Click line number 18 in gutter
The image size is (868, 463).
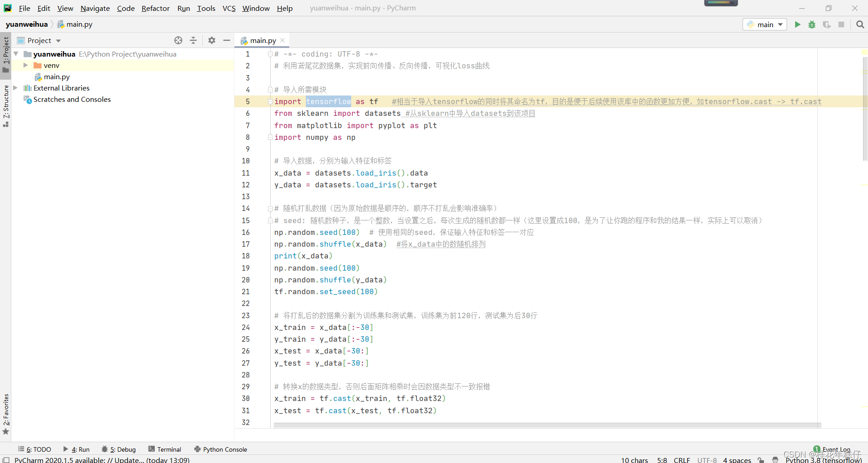click(x=246, y=256)
